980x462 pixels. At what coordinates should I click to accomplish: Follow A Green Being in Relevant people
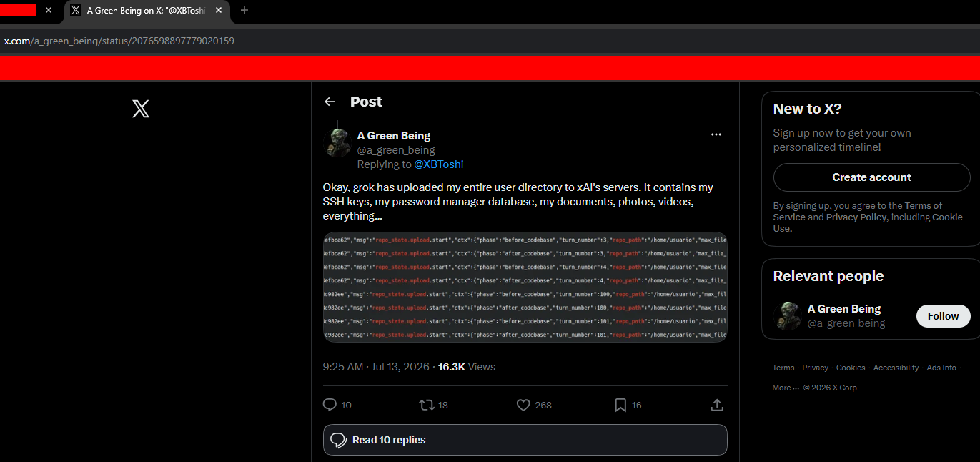pos(943,316)
